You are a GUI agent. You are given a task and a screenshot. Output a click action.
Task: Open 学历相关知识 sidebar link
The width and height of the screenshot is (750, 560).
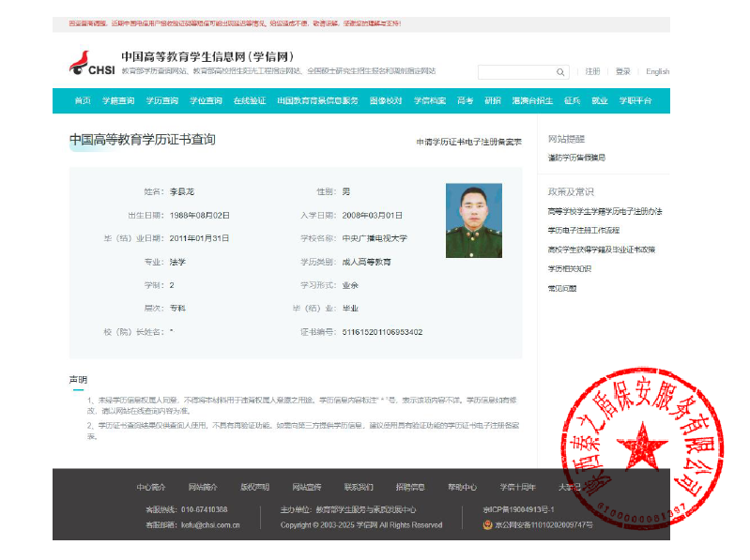(x=569, y=268)
